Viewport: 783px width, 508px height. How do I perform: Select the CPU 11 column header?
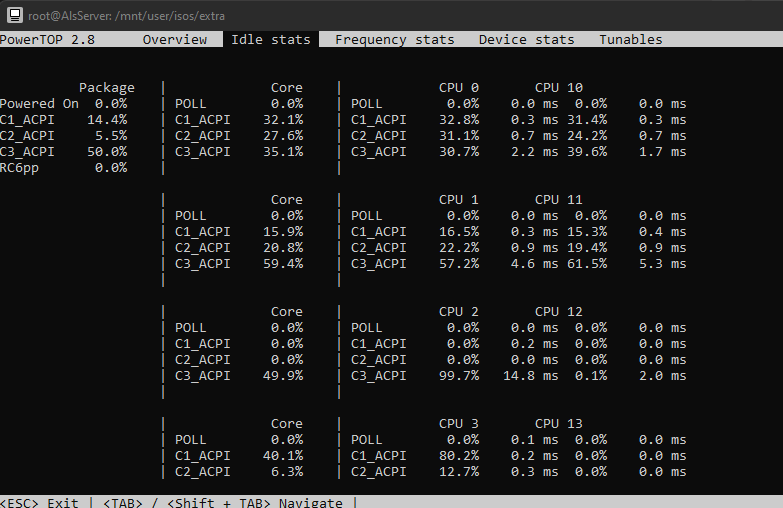click(x=559, y=200)
